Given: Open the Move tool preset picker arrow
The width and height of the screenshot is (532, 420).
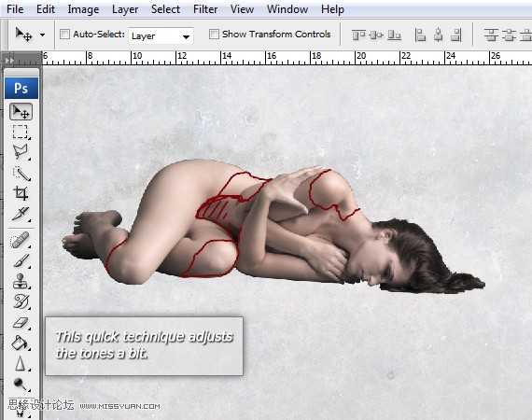Looking at the screenshot, I should point(42,35).
